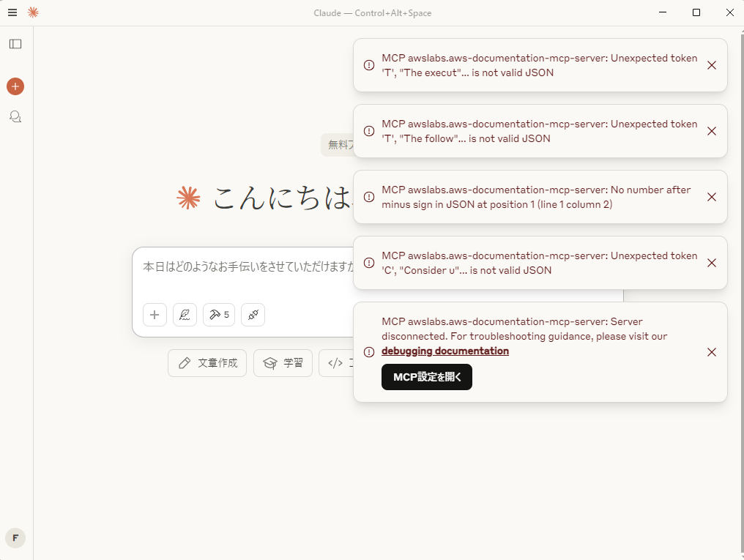Open the connectors plug icon
This screenshot has width=744, height=560.
pyautogui.click(x=253, y=315)
